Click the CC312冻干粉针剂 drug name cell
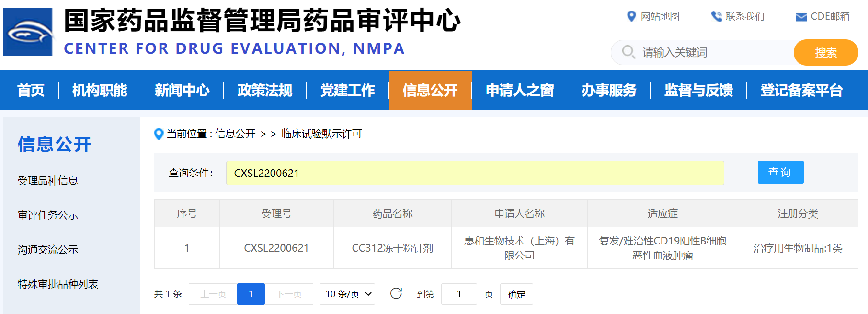This screenshot has height=314, width=868. [x=392, y=248]
